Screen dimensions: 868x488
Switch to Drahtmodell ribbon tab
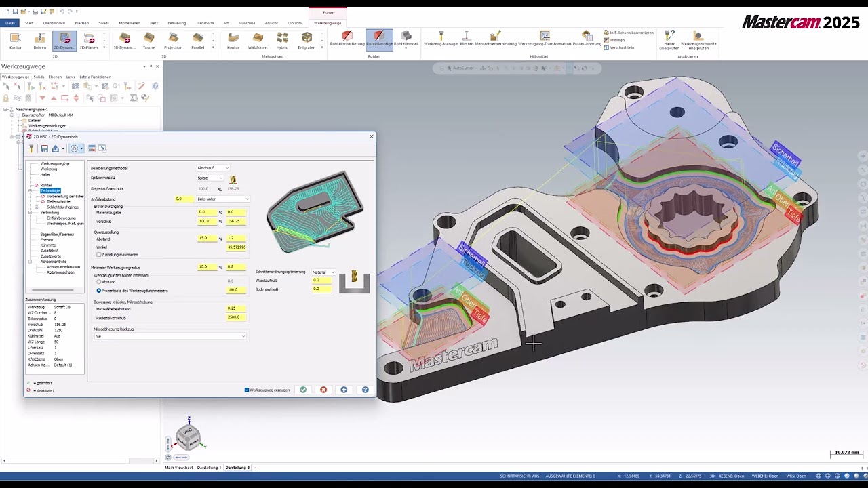tap(54, 23)
